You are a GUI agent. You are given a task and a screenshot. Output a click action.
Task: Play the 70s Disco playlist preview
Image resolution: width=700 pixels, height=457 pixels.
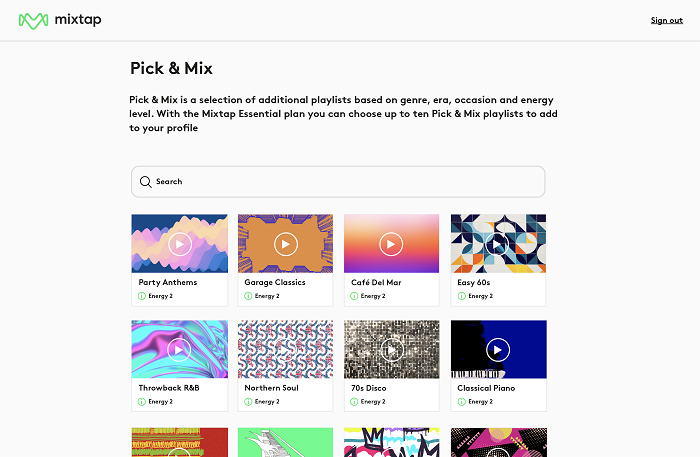tap(391, 349)
